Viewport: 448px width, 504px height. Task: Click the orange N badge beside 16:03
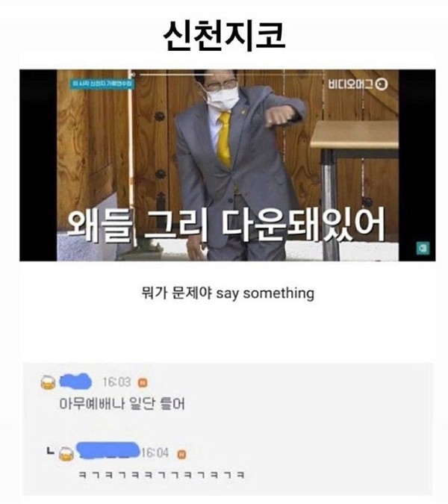click(x=143, y=383)
